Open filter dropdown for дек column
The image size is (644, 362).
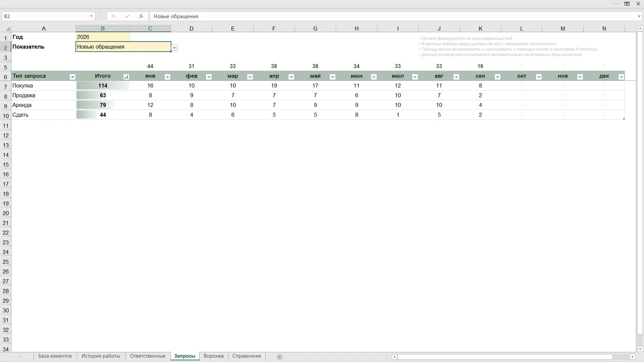tap(621, 77)
